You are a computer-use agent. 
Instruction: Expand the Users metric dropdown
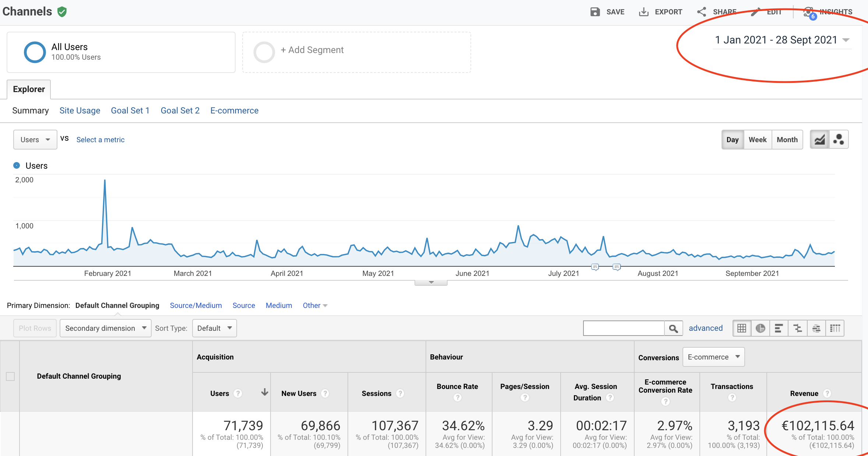click(35, 140)
